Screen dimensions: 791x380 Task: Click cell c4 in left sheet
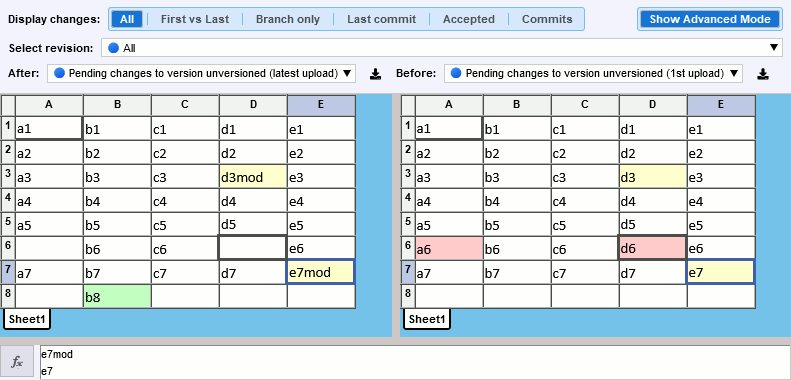point(185,201)
